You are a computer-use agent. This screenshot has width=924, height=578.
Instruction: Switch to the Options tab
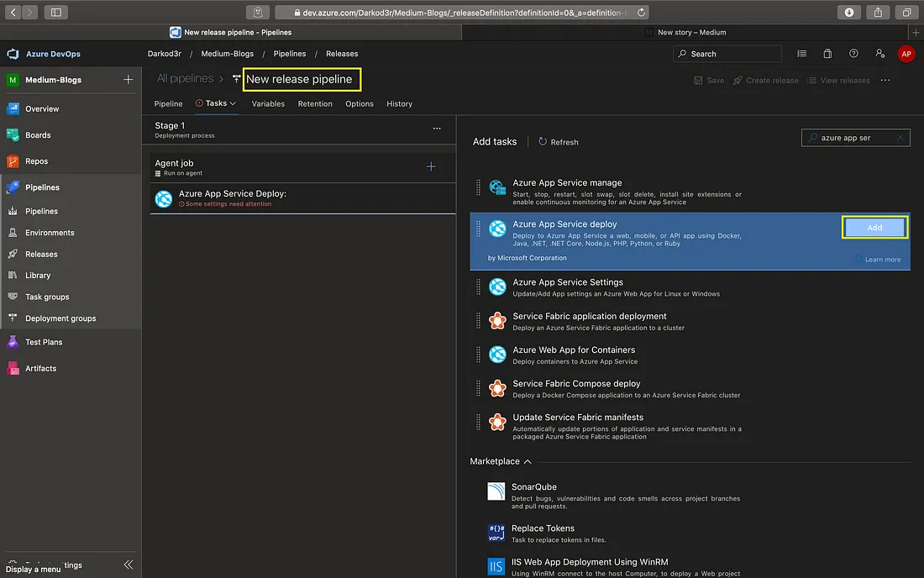pos(360,103)
